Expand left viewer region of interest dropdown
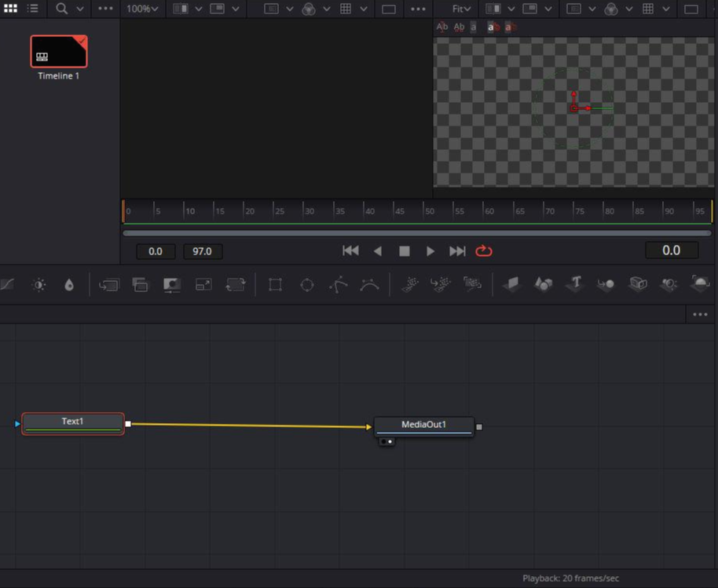Viewport: 718px width, 588px height. (x=289, y=9)
